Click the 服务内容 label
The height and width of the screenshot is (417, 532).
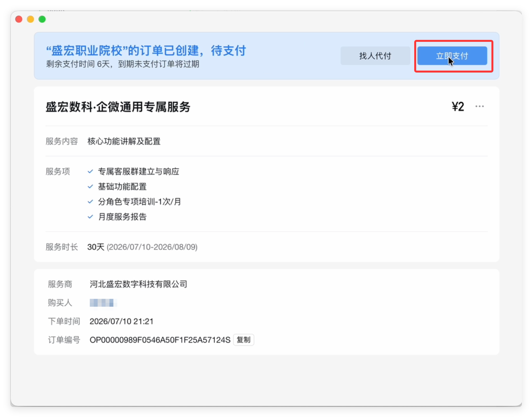[62, 141]
